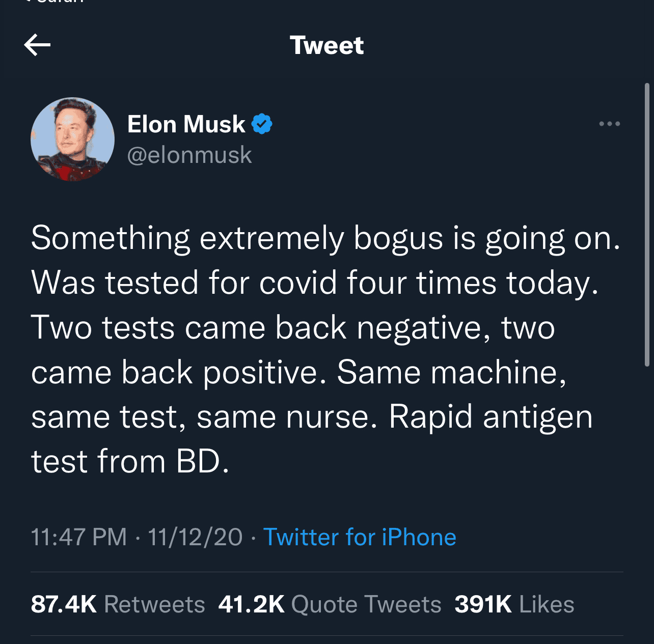Open the tweet options menu (three dots)
654x644 pixels.
[x=610, y=124]
